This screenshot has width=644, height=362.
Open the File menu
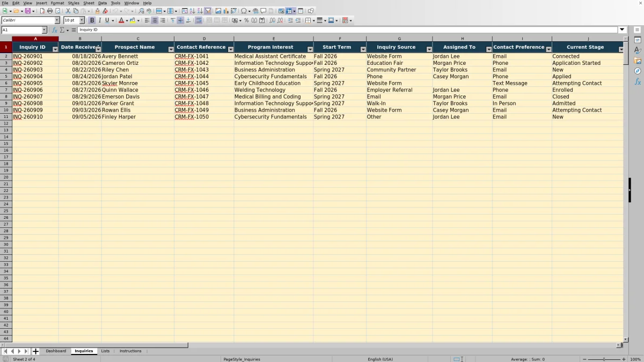click(x=5, y=3)
